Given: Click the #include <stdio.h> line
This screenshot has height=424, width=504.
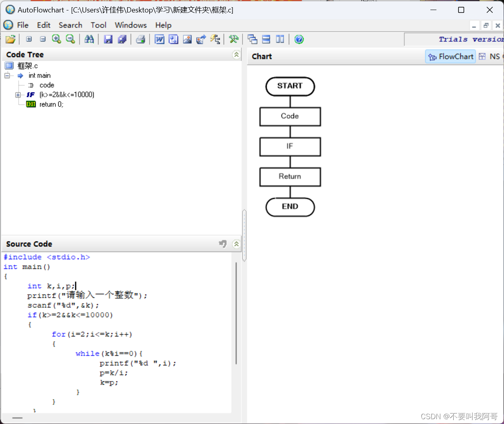Looking at the screenshot, I should click(47, 257).
